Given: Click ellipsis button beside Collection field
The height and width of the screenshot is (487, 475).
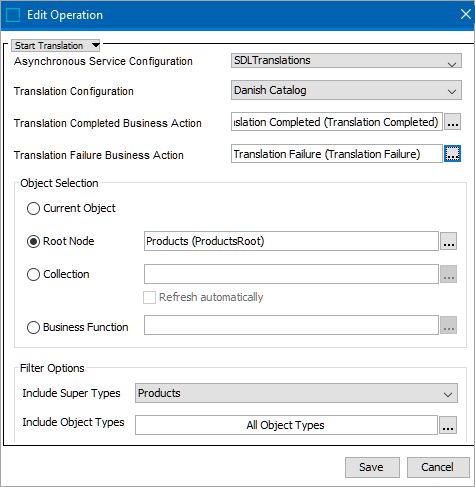Looking at the screenshot, I should click(x=448, y=274).
